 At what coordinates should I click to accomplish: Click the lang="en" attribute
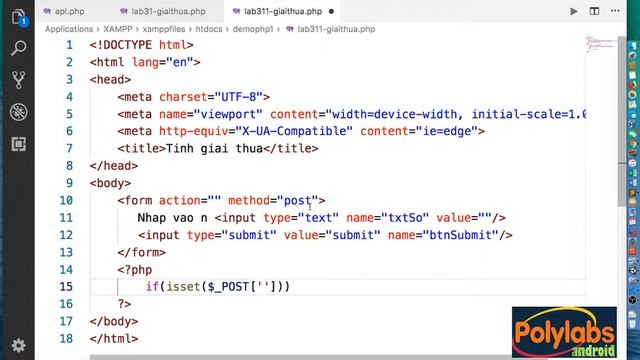tap(162, 62)
